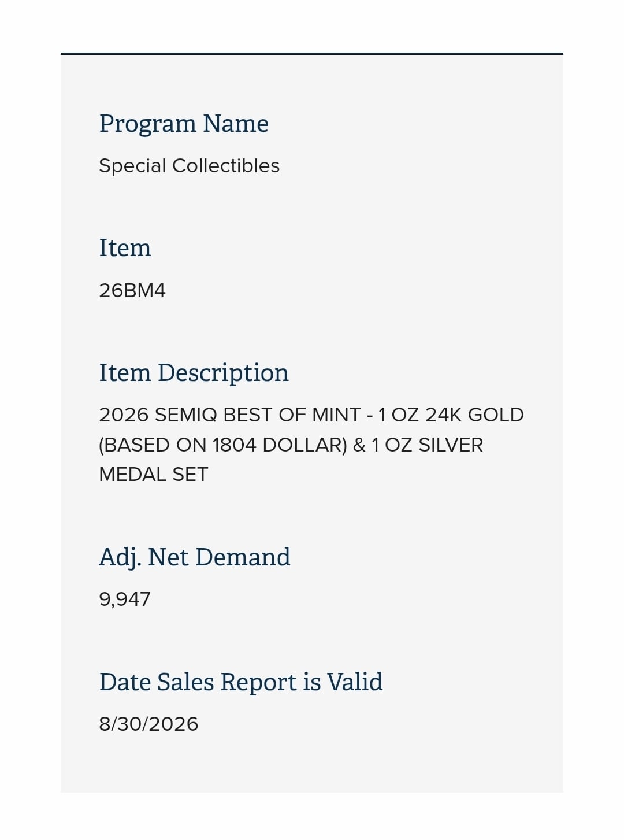Click the Item heading label
Image resolution: width=624 pixels, height=840 pixels.
[125, 248]
